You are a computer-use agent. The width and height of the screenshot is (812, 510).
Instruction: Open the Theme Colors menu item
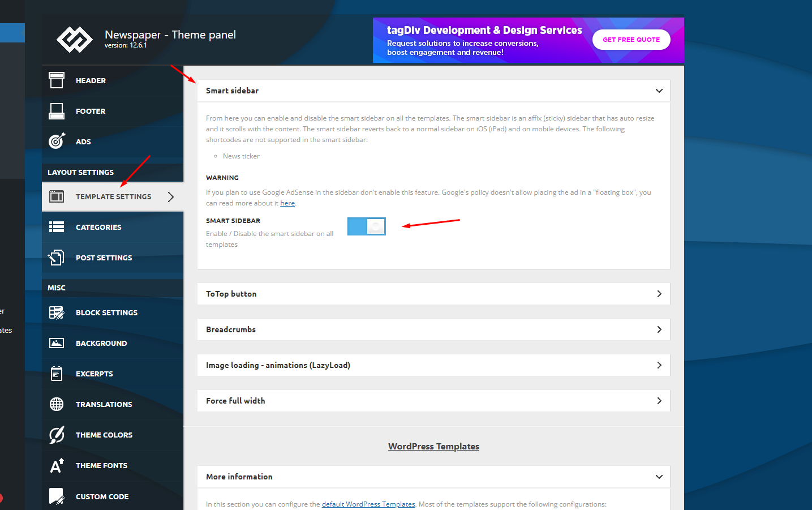pos(113,435)
